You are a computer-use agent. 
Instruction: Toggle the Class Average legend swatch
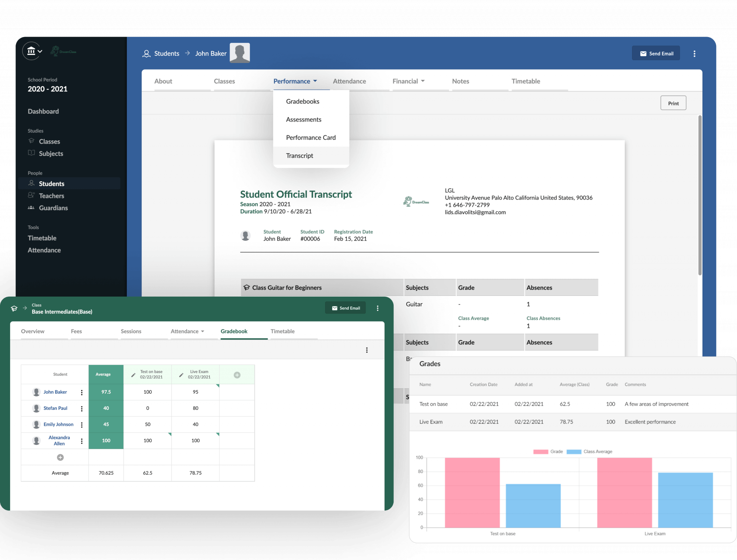click(x=574, y=452)
